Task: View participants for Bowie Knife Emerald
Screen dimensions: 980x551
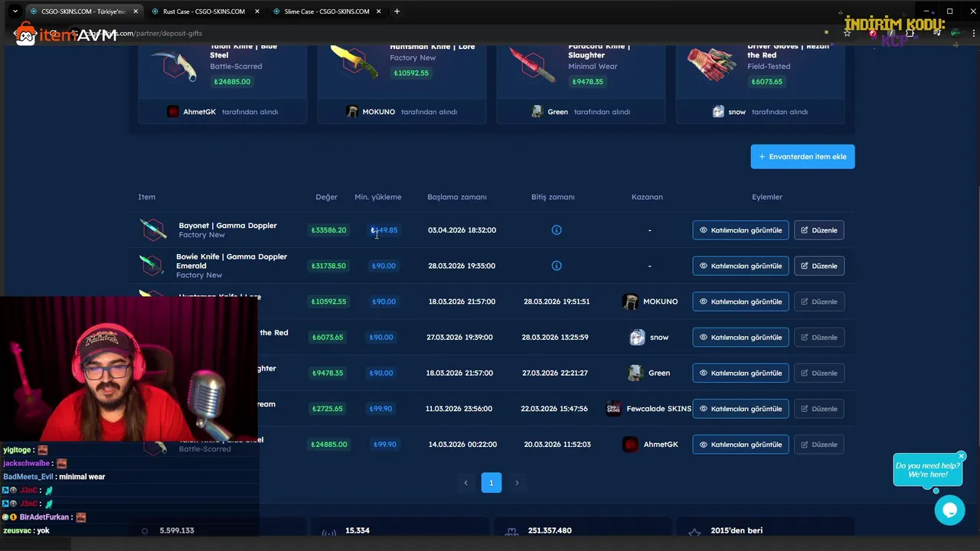Action: point(740,266)
